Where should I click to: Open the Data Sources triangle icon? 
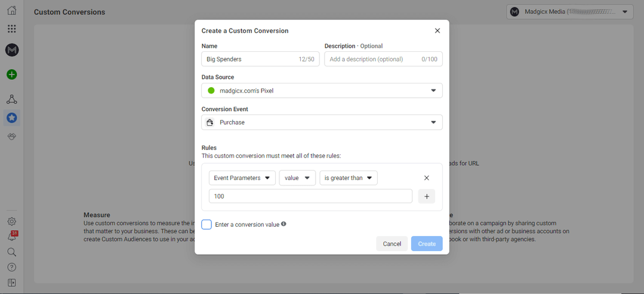(x=12, y=100)
